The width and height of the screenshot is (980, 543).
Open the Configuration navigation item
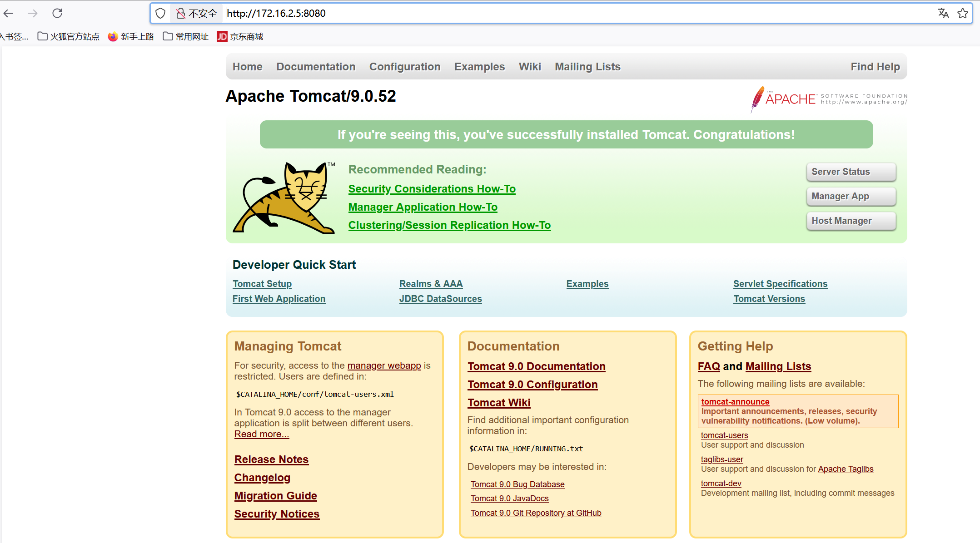pos(405,67)
